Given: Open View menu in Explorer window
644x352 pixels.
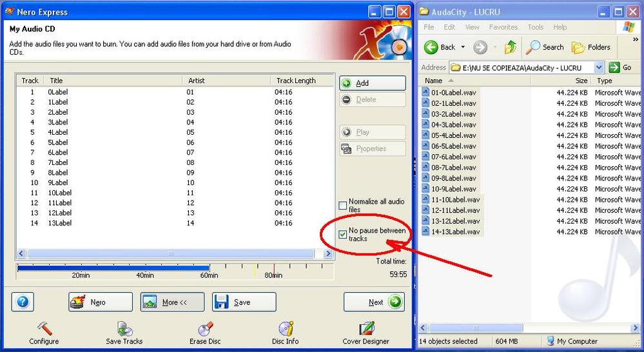Looking at the screenshot, I should pyautogui.click(x=472, y=27).
